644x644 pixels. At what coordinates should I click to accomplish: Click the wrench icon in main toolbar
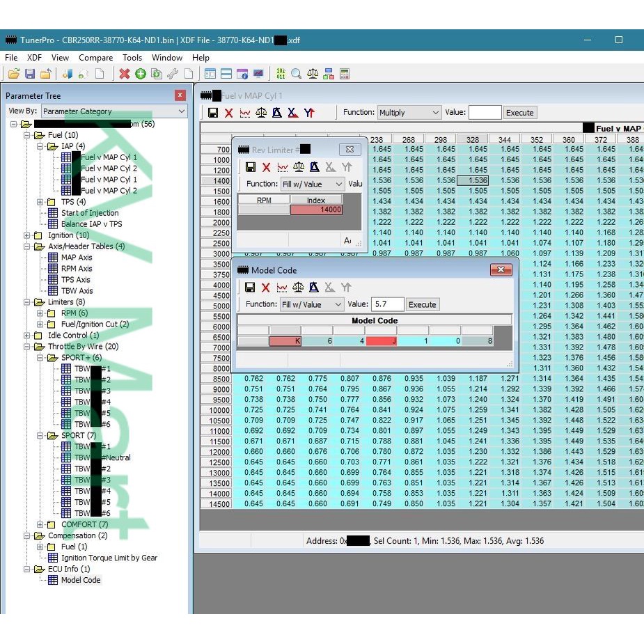[173, 74]
